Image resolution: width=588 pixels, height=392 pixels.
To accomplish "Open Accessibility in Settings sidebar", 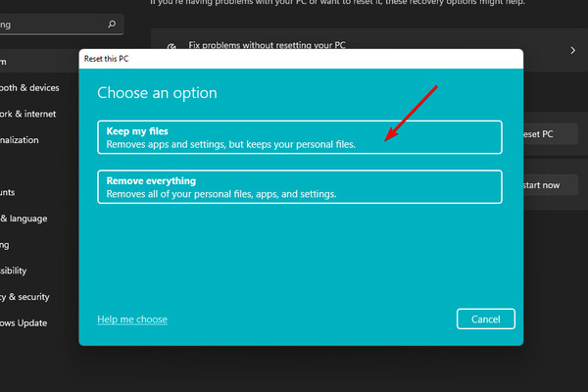I will tap(14, 270).
